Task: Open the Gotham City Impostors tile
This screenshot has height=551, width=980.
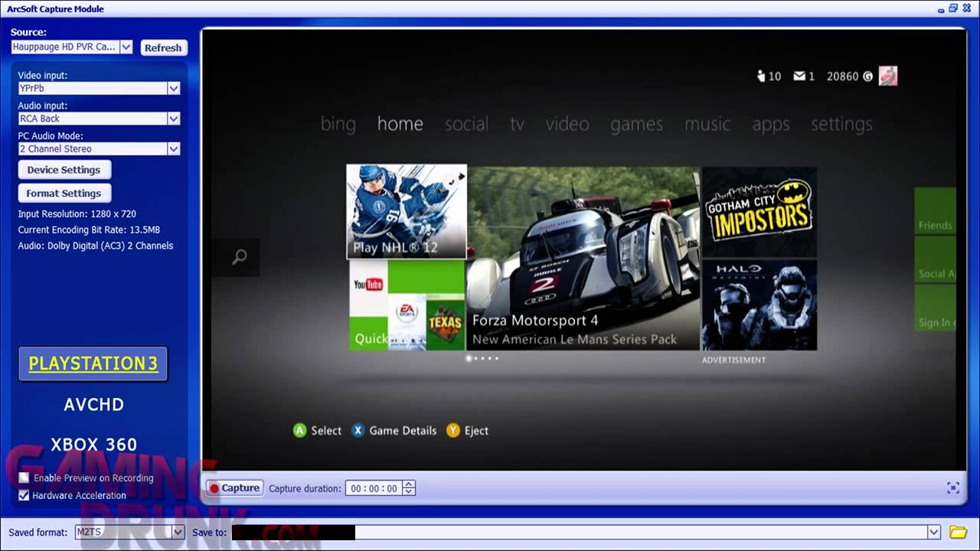Action: coord(759,211)
